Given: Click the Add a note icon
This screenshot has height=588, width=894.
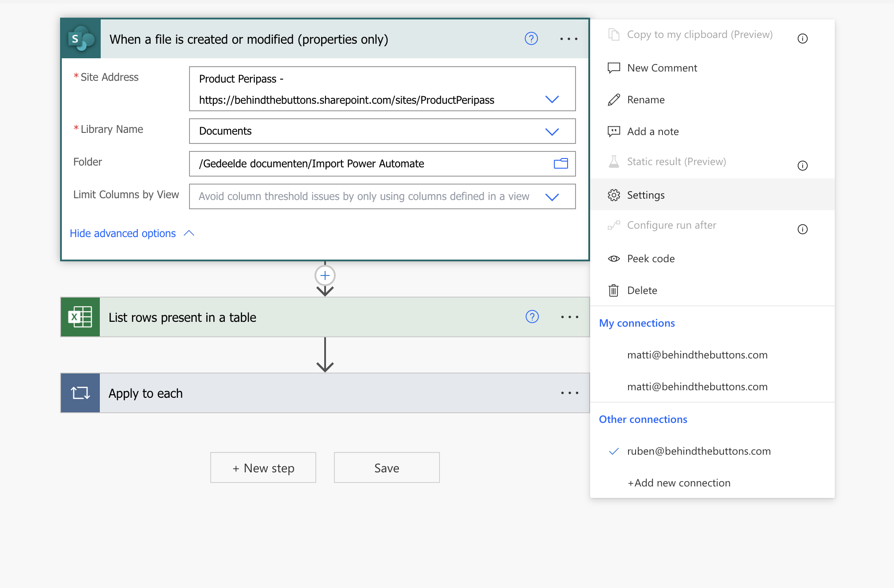Looking at the screenshot, I should pos(614,132).
